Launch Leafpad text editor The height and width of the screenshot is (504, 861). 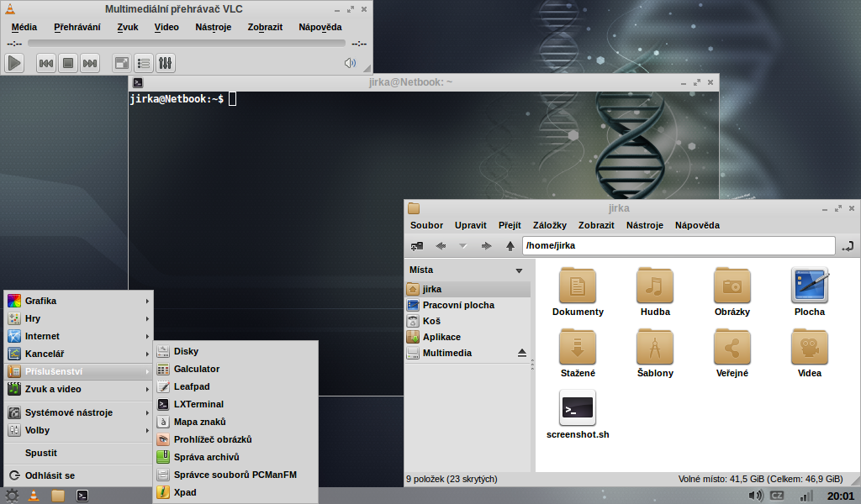(x=235, y=386)
